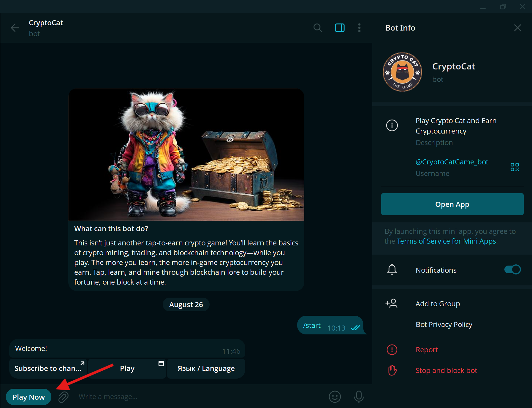The height and width of the screenshot is (408, 532).
Task: Open the three-dot chat menu
Action: pos(359,28)
